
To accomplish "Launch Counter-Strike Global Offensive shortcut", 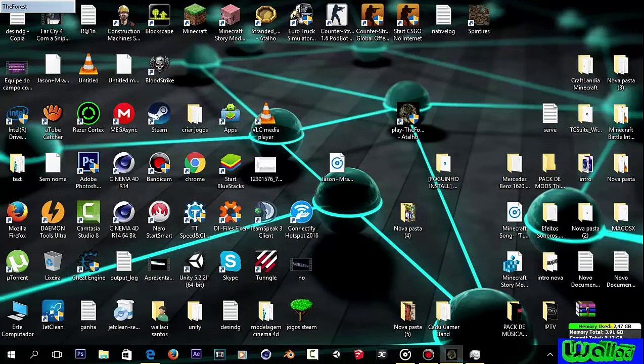I will coord(373,24).
